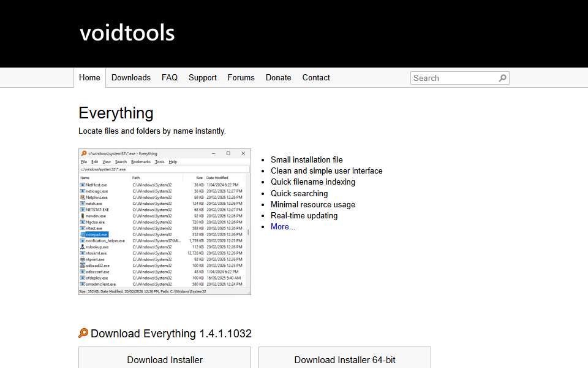This screenshot has width=588, height=368.
Task: Click orange magnifier icon beside Download heading
Action: point(83,333)
